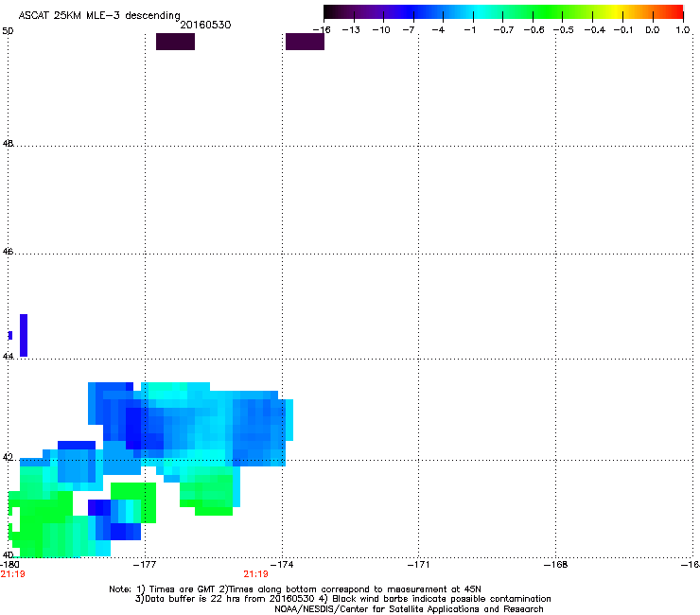Click the color bar label '-4'

(x=438, y=30)
